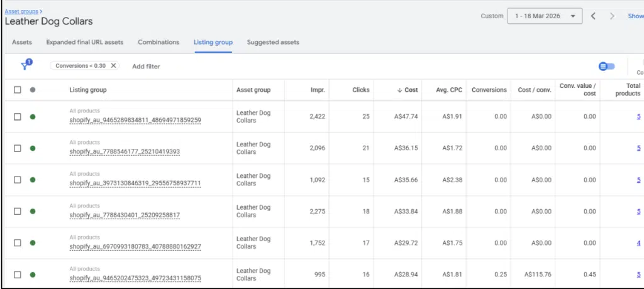Image resolution: width=644 pixels, height=289 pixels.
Task: Click the grey status dot in header
Action: coord(33,90)
